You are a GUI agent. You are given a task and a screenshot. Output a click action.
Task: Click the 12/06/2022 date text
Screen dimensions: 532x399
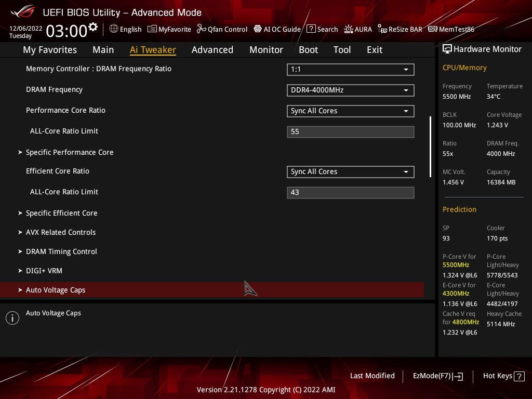click(x=26, y=28)
